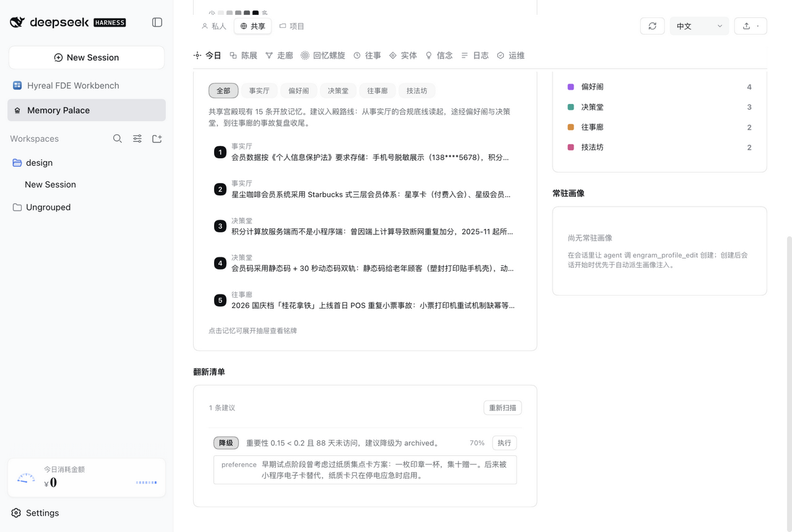The image size is (792, 532).
Task: Filter memories by 技法坊 chip
Action: pyautogui.click(x=417, y=91)
